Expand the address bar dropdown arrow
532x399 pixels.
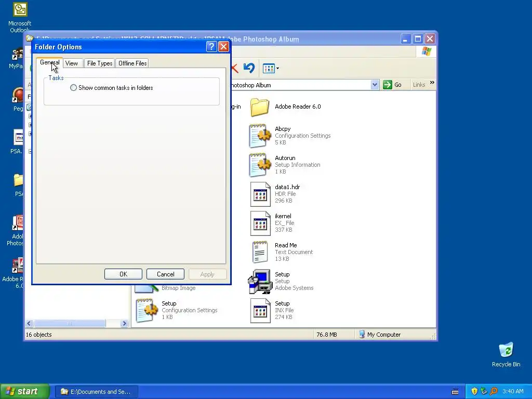(375, 85)
